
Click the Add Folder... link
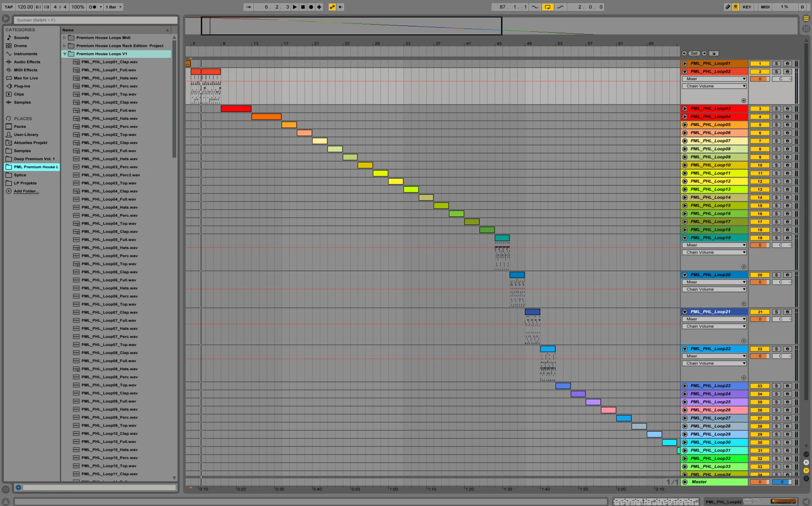tap(27, 191)
